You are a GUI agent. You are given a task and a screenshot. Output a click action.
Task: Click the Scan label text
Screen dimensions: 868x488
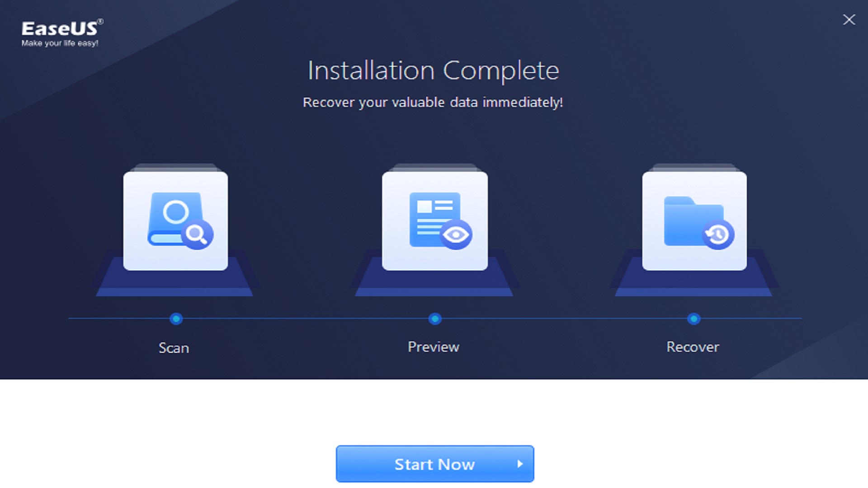[x=174, y=348]
